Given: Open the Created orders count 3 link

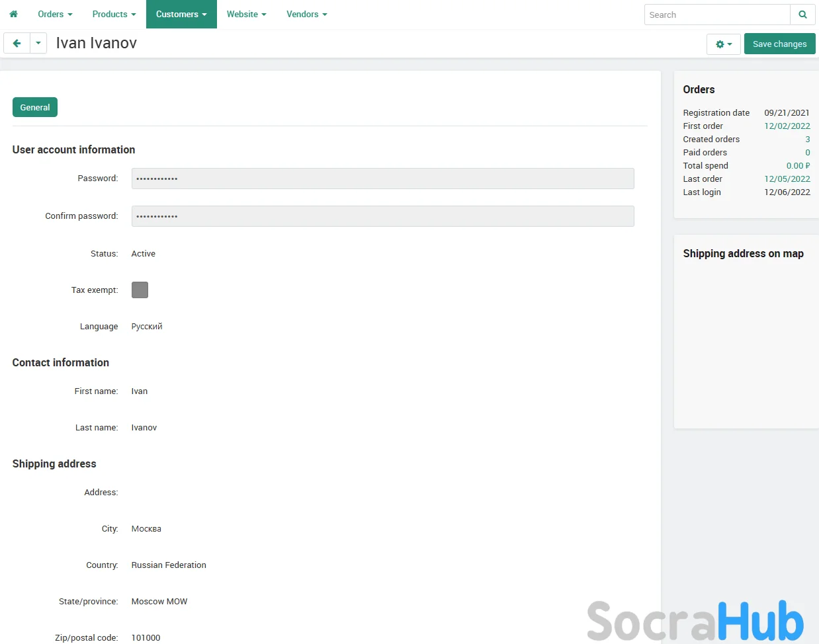Looking at the screenshot, I should coord(807,139).
